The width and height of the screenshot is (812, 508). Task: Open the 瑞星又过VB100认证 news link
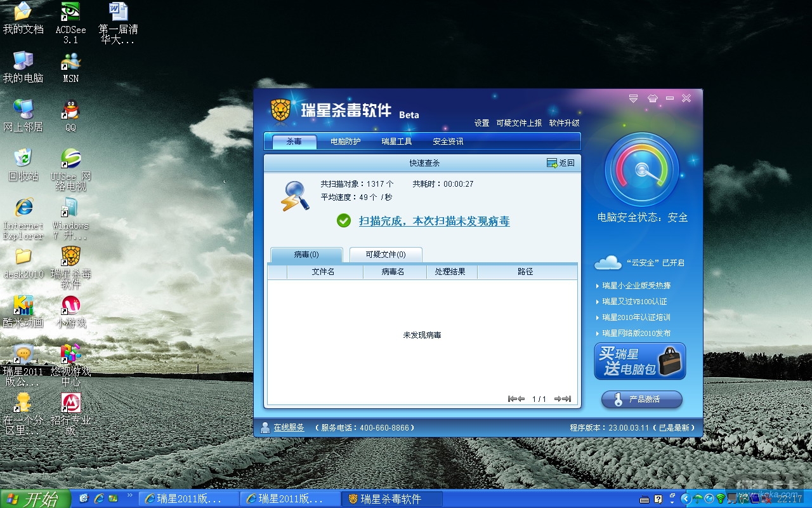(x=634, y=302)
